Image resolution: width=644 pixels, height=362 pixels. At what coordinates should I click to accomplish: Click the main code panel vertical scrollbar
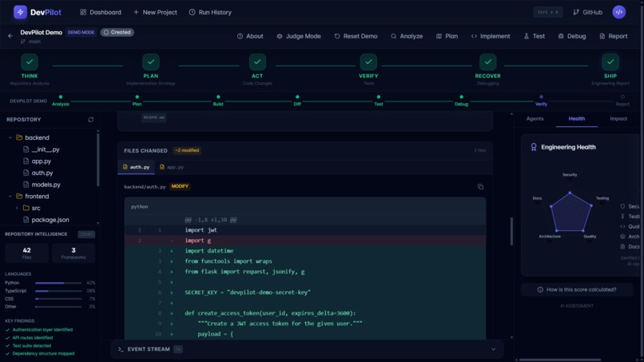tap(511, 231)
